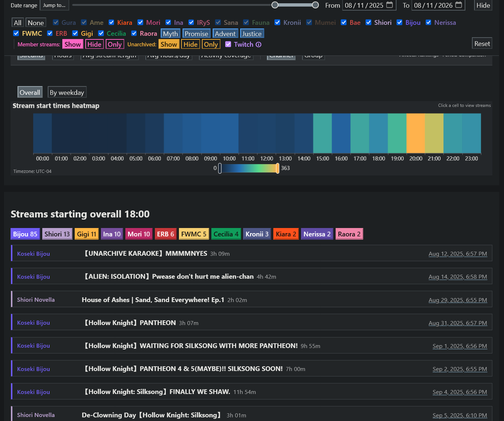Select the Advent group button
The height and width of the screenshot is (421, 504).
pyautogui.click(x=225, y=34)
